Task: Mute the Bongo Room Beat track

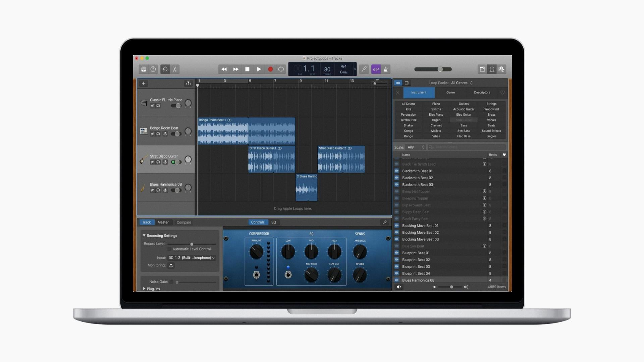Action: (153, 133)
